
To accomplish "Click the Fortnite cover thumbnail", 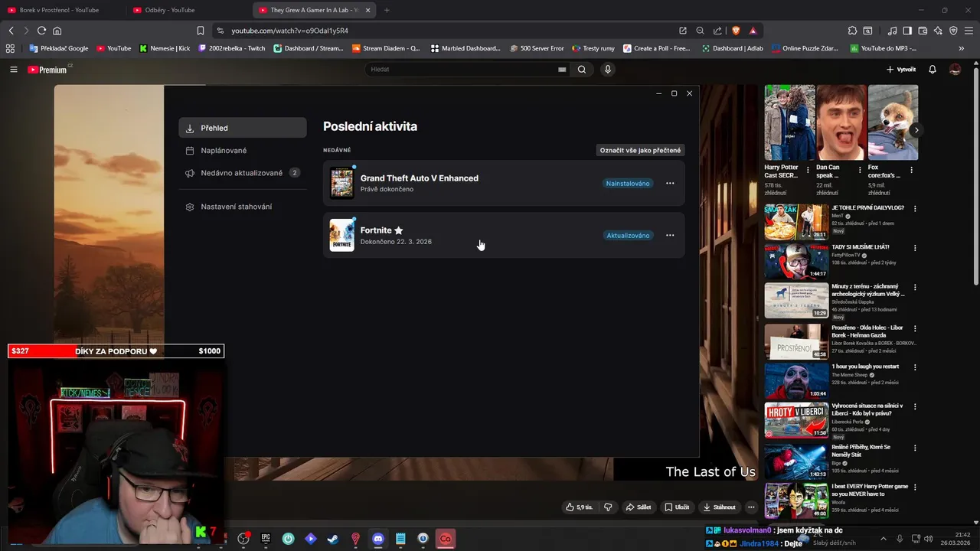I will [x=341, y=236].
